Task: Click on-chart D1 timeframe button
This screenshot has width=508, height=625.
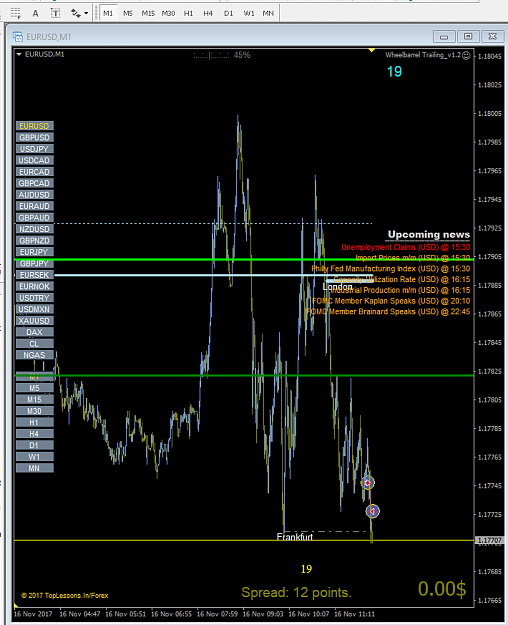Action: point(34,446)
